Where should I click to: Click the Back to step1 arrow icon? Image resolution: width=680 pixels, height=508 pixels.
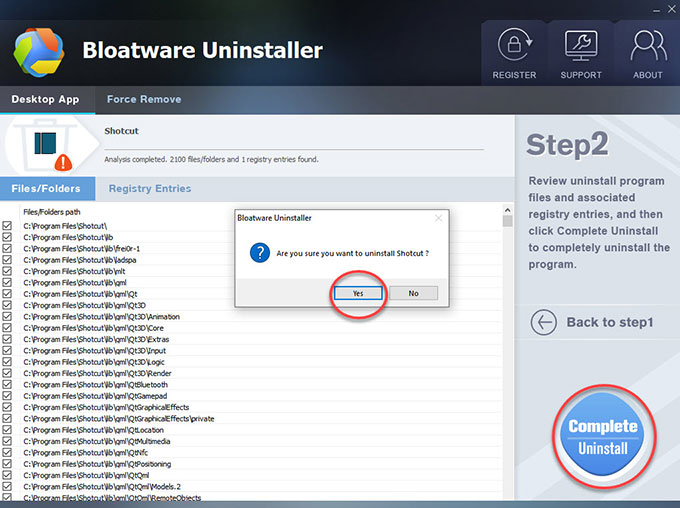click(543, 322)
